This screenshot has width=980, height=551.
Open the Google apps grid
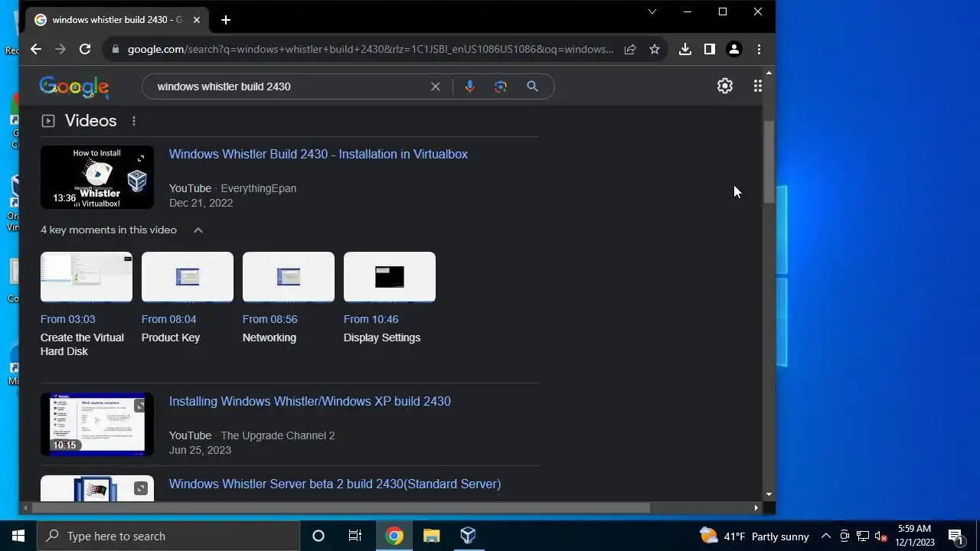(x=758, y=86)
